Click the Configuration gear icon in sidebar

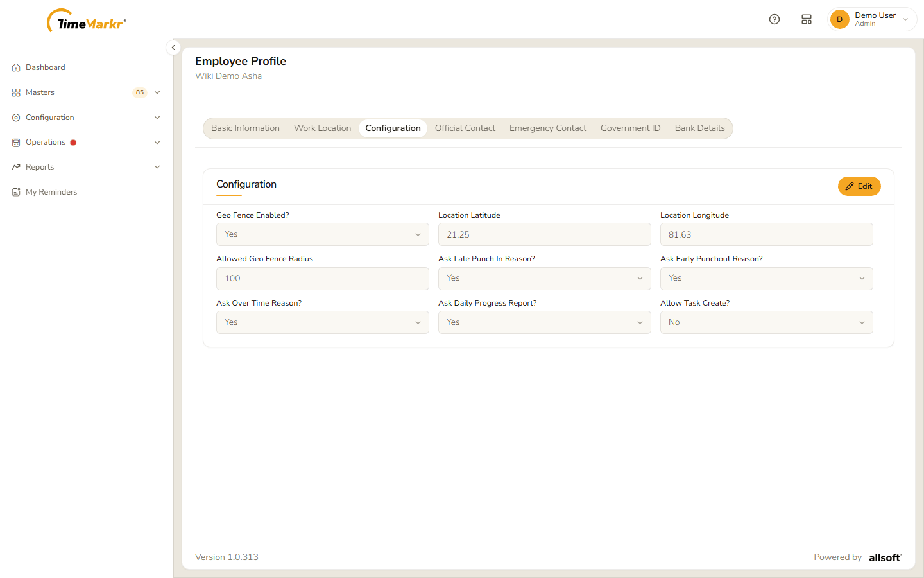pyautogui.click(x=16, y=118)
